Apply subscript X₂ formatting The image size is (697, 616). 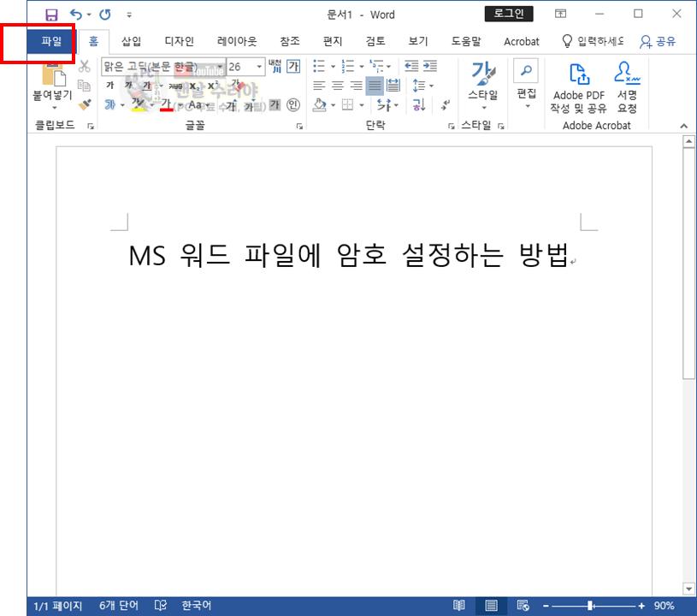point(195,86)
